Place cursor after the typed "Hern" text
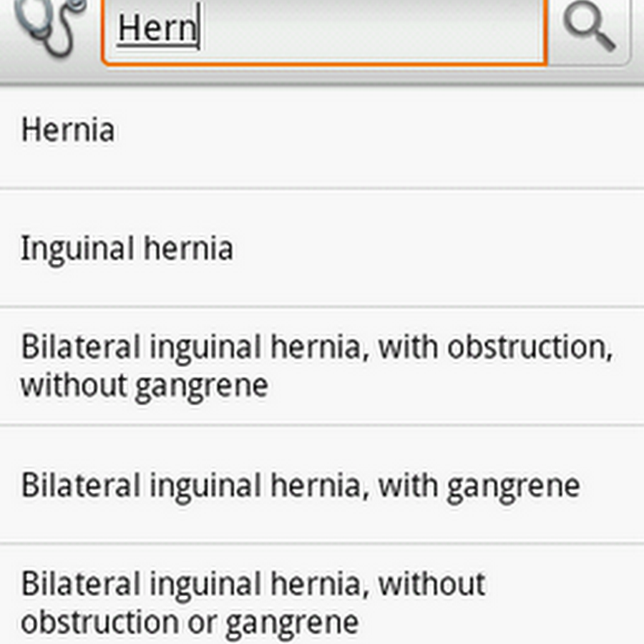 tap(201, 30)
